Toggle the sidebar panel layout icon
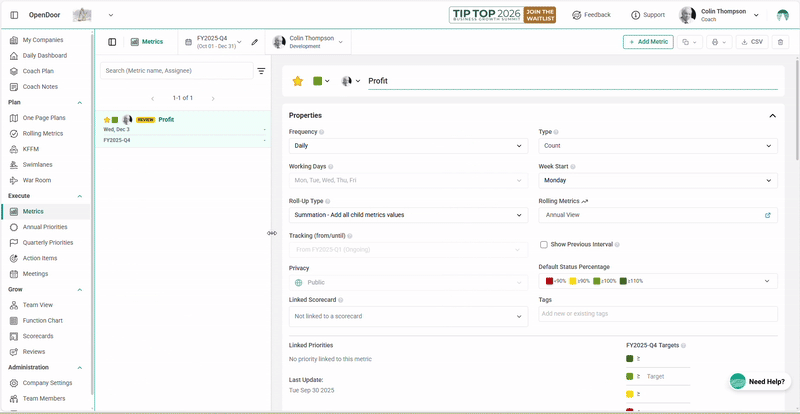 point(112,42)
